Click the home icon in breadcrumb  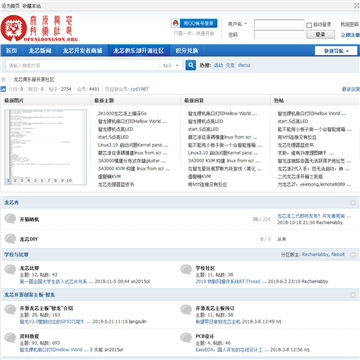pyautogui.click(x=4, y=80)
